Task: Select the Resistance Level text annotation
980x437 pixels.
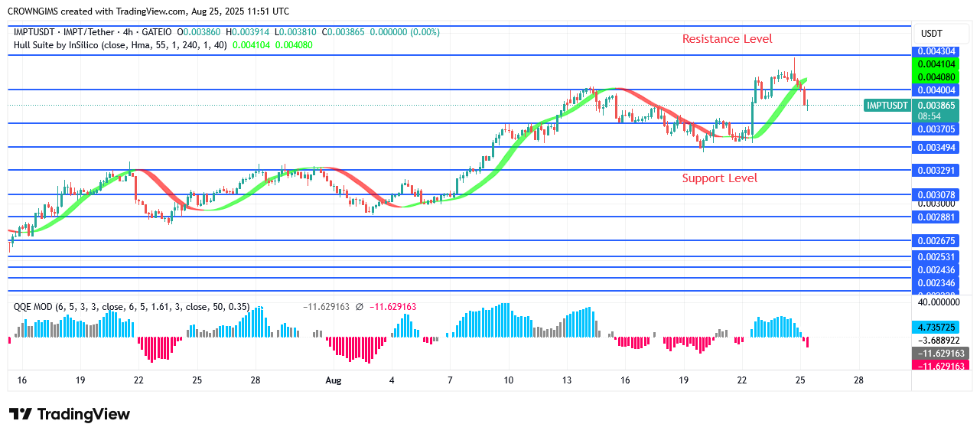Action: (x=727, y=39)
